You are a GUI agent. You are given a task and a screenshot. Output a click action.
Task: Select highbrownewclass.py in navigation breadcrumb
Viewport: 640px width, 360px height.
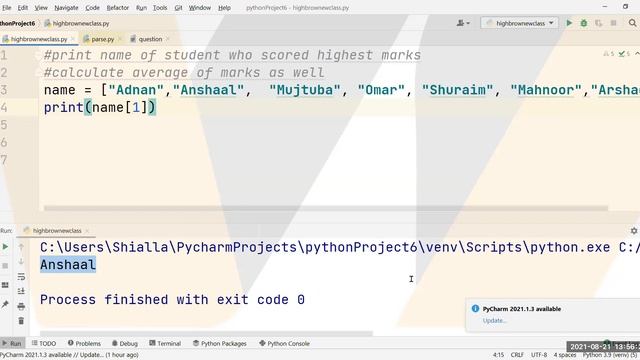77,23
